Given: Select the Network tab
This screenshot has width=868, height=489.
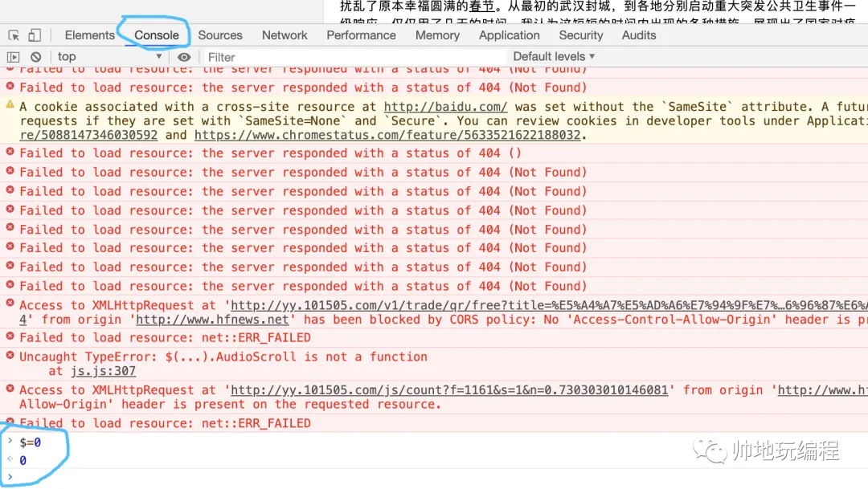Looking at the screenshot, I should tap(285, 35).
